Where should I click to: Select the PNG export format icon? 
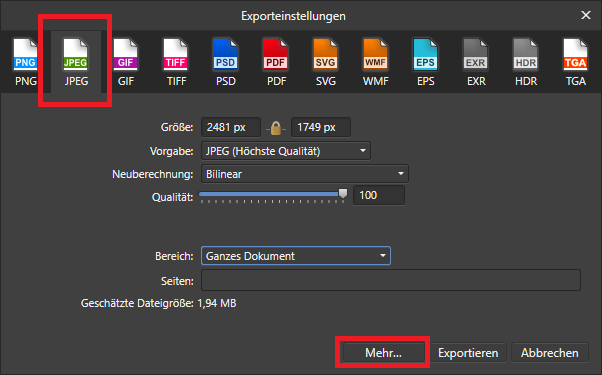click(x=26, y=62)
